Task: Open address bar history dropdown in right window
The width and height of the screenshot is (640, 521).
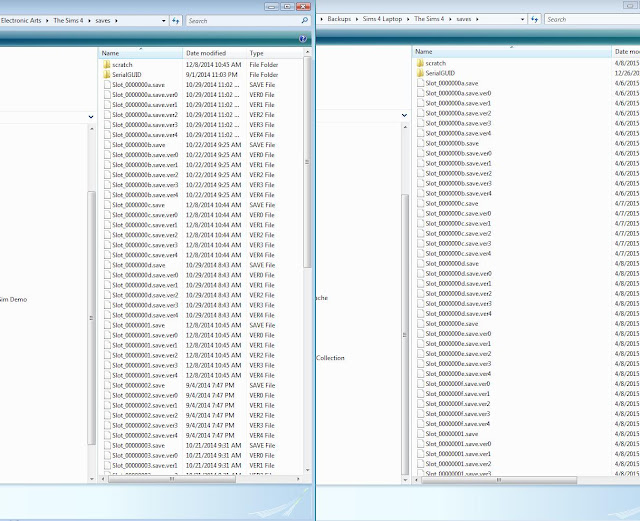Action: [522, 19]
